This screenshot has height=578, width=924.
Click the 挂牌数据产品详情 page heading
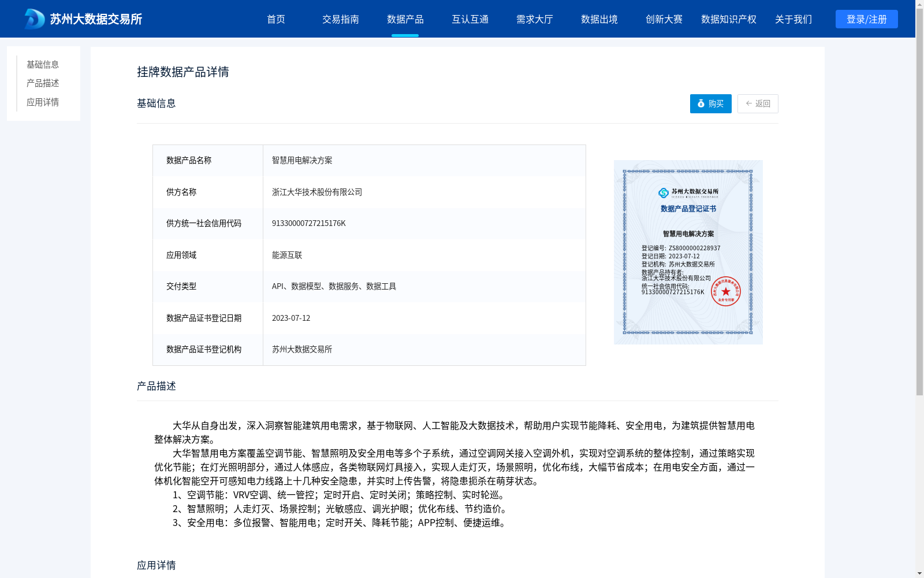coord(183,72)
